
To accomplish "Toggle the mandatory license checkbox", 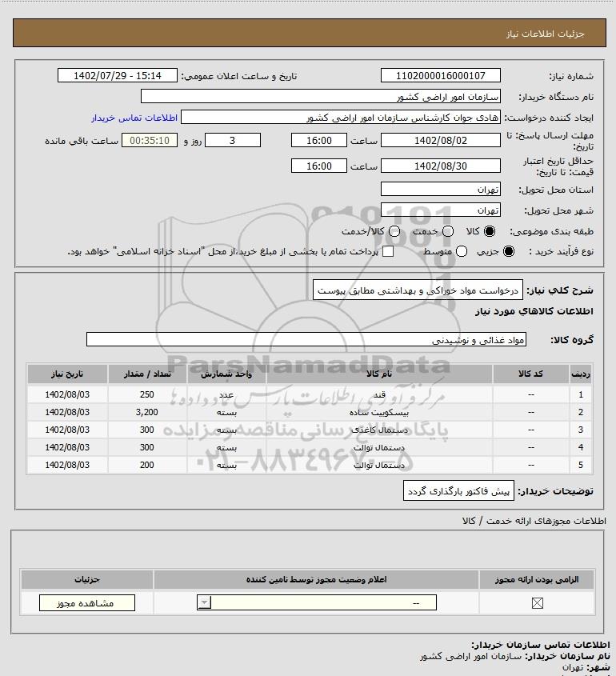I will [x=537, y=603].
